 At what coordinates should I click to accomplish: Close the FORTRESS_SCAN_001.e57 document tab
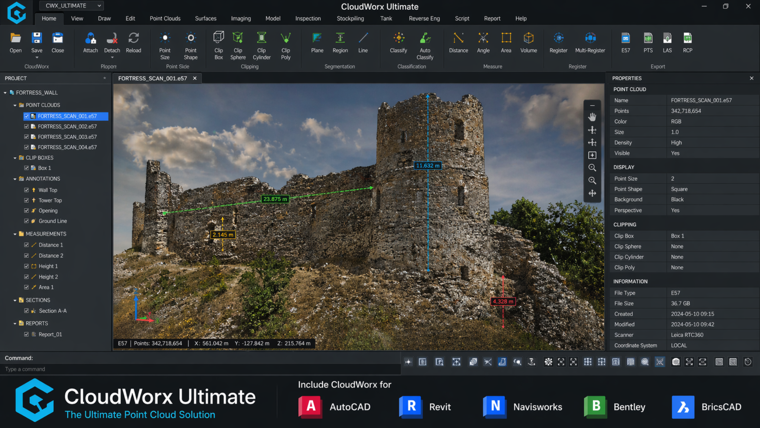195,78
